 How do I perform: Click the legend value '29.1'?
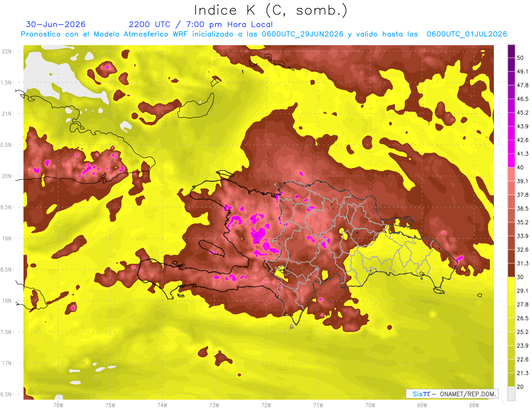522,291
